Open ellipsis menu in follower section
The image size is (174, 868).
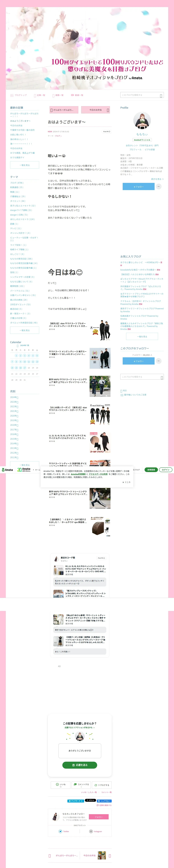158,361
